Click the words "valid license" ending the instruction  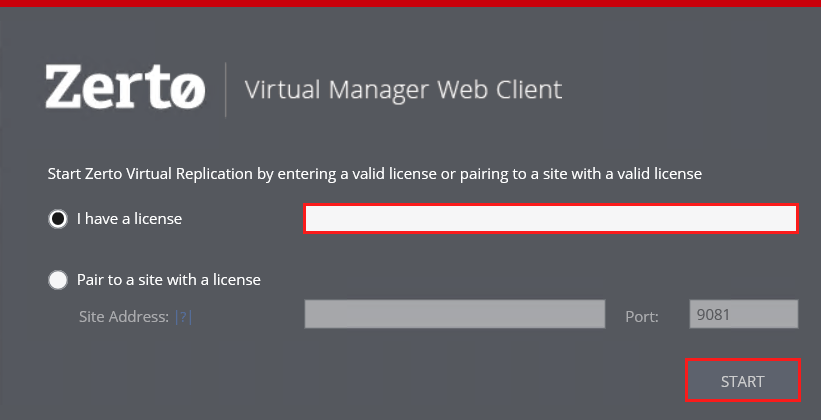(653, 174)
